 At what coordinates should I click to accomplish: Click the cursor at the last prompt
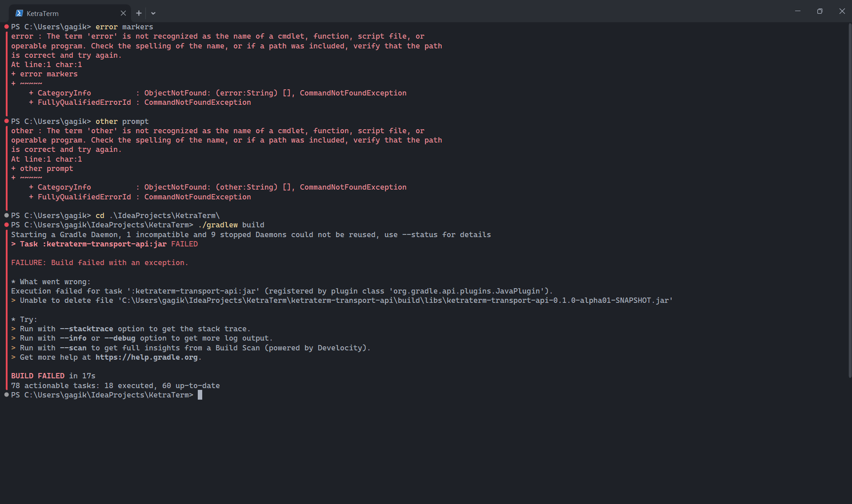[x=200, y=395]
